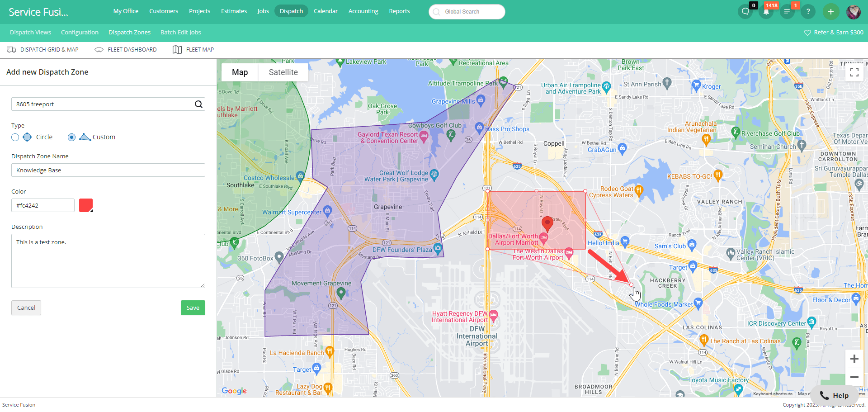
Task: Zoom out on the map
Action: [854, 377]
